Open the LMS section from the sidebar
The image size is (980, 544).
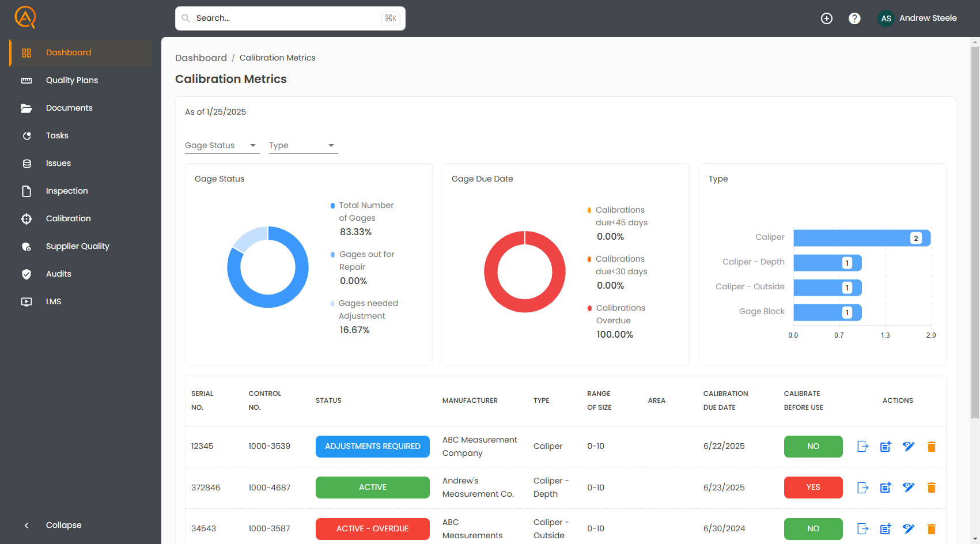53,301
